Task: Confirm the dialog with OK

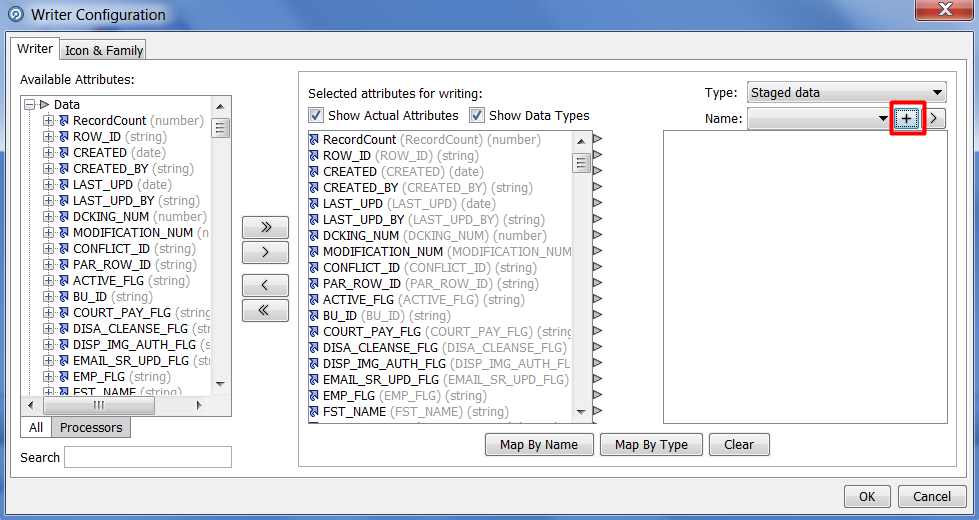Action: click(867, 496)
